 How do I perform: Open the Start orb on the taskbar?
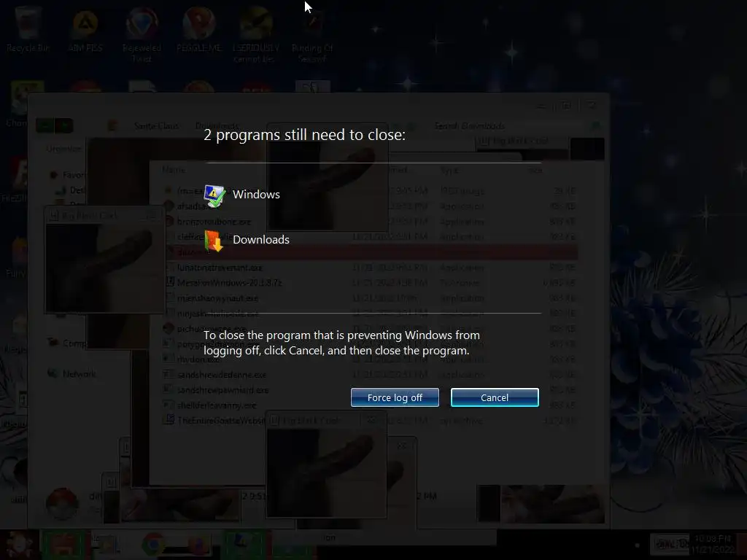19,544
